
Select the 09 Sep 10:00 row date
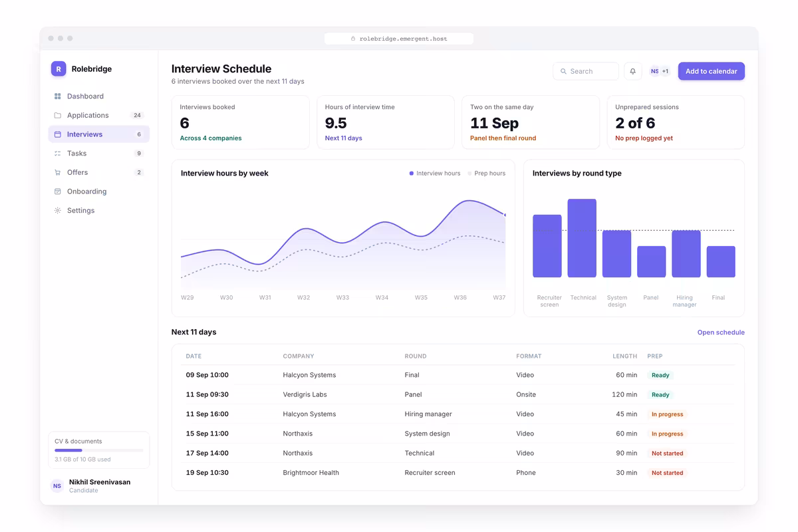[207, 375]
